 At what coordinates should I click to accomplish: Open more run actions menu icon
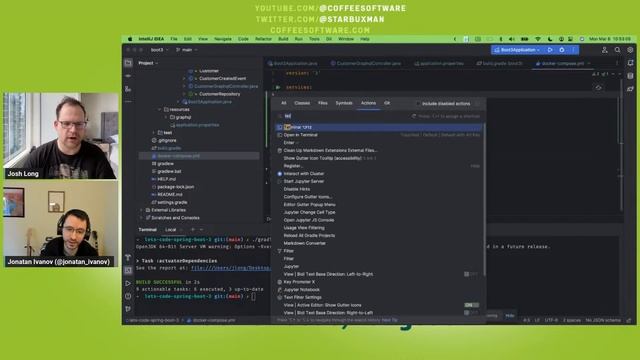click(x=573, y=50)
